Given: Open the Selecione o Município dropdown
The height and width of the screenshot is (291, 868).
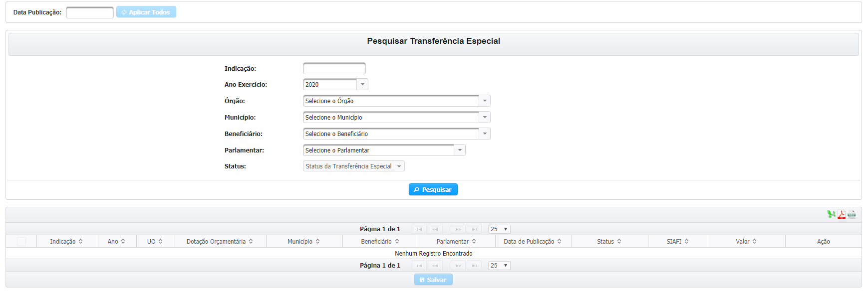Looking at the screenshot, I should coord(485,117).
